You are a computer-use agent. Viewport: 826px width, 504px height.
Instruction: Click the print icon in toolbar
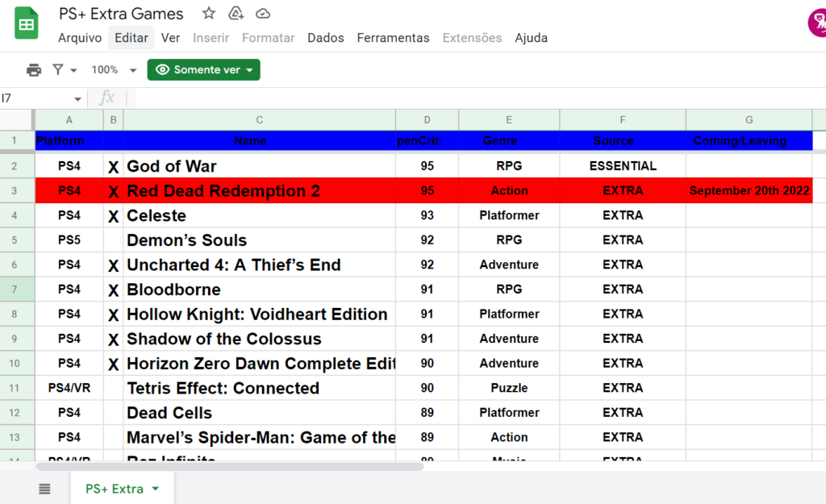(34, 70)
